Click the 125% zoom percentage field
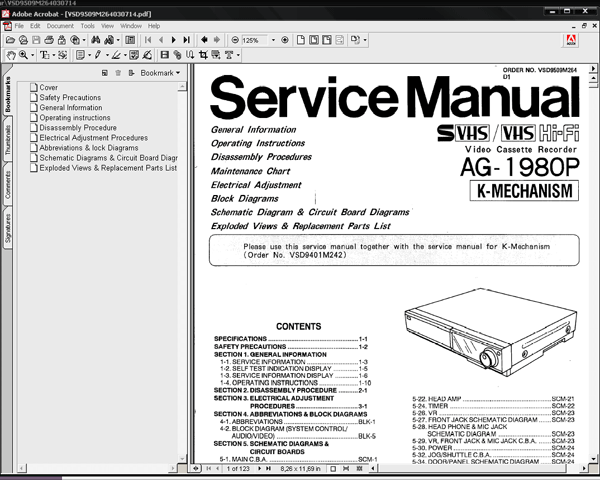This screenshot has width=600, height=480. tap(254, 41)
